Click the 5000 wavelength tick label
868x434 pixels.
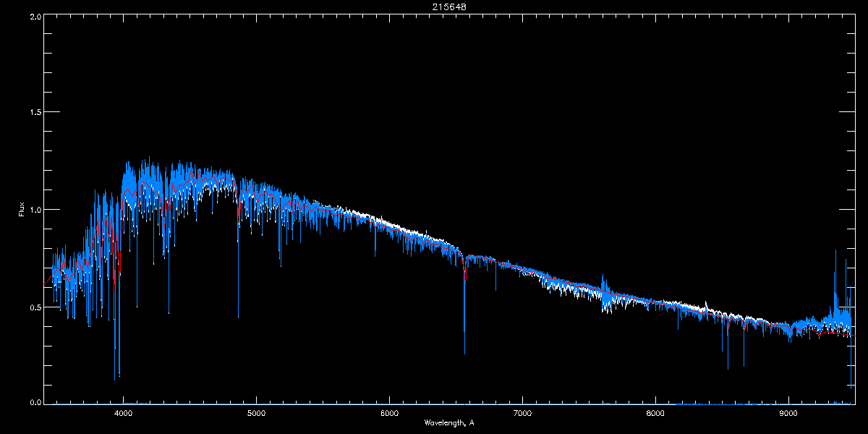tap(256, 413)
